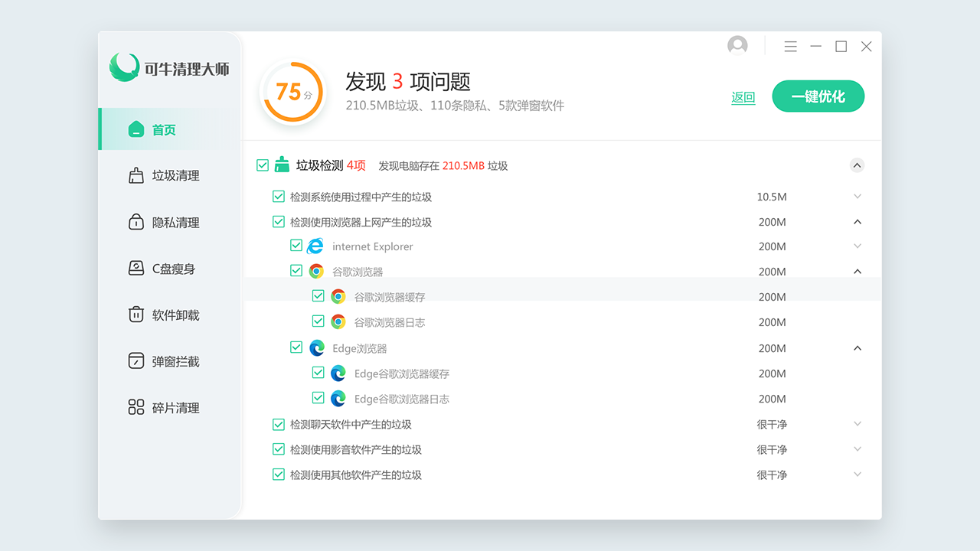Click the 一键优化 button
The height and width of the screenshot is (551, 980).
tap(818, 96)
